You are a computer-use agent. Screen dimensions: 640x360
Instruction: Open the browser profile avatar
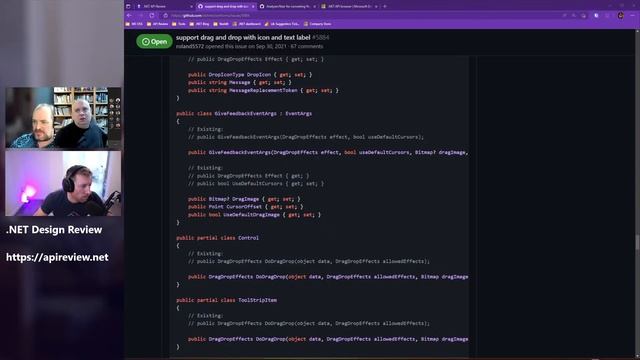click(620, 16)
